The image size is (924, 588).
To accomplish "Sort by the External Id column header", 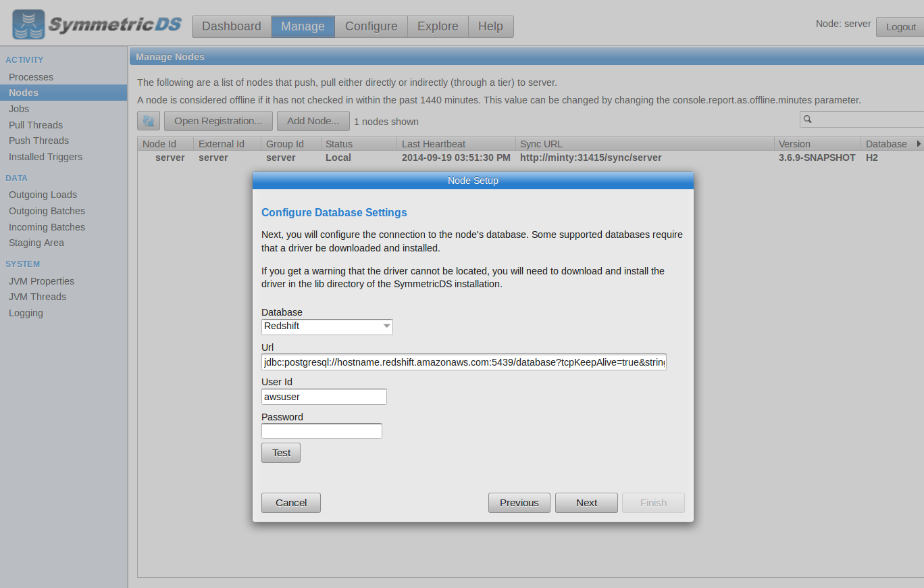I will point(228,144).
